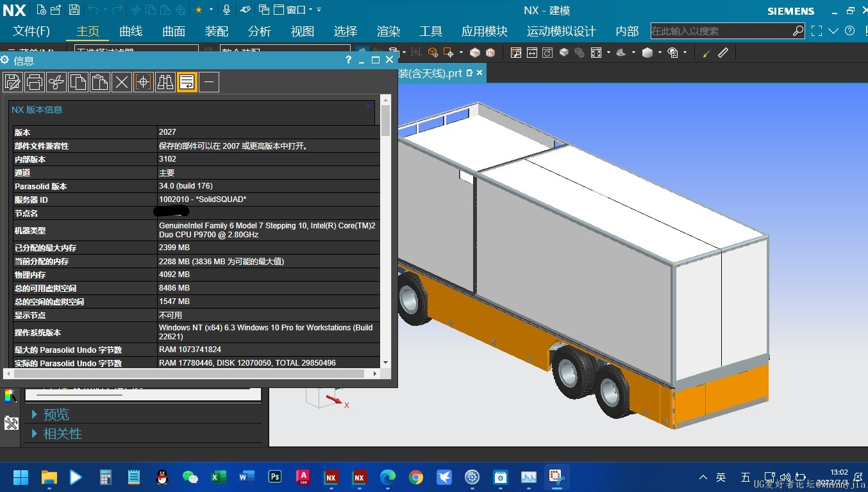Click the ruler measure icon in top toolbar

[x=723, y=53]
